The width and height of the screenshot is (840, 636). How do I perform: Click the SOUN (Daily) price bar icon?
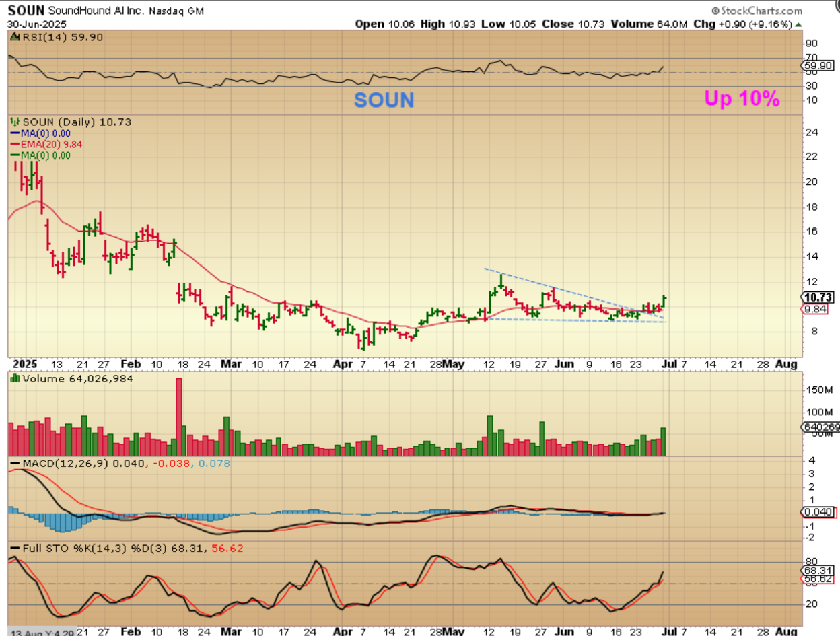coord(15,122)
